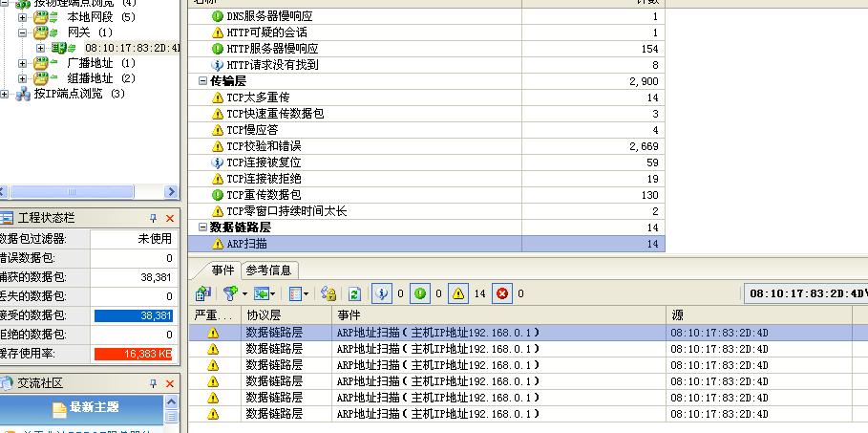Select 按IP端点浏览 (3) in the tree
868x433 pixels.
tap(79, 94)
